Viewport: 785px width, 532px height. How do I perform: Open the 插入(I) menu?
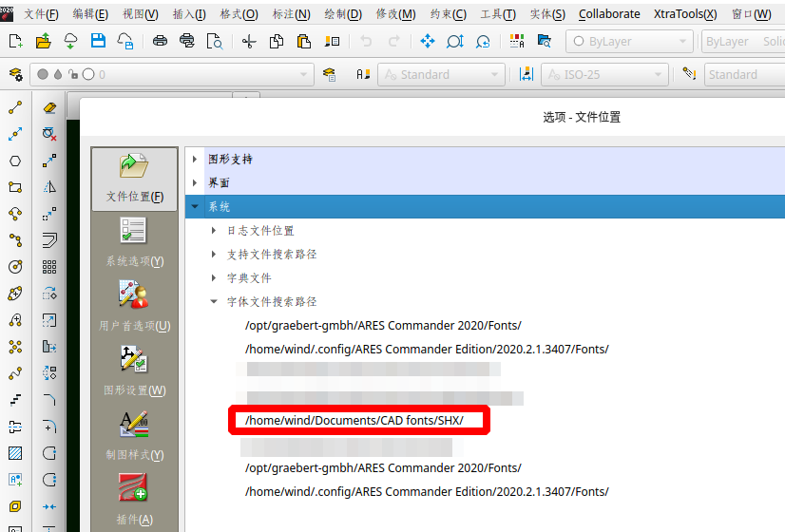click(x=189, y=14)
